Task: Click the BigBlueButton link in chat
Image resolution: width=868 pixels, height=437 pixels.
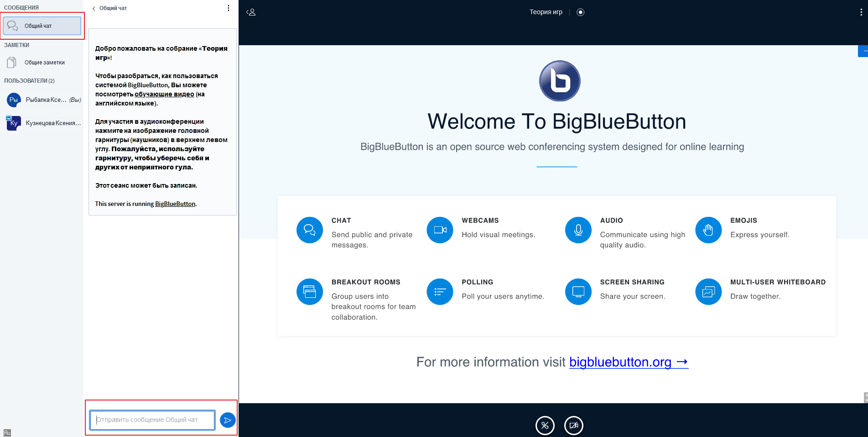Action: click(175, 204)
